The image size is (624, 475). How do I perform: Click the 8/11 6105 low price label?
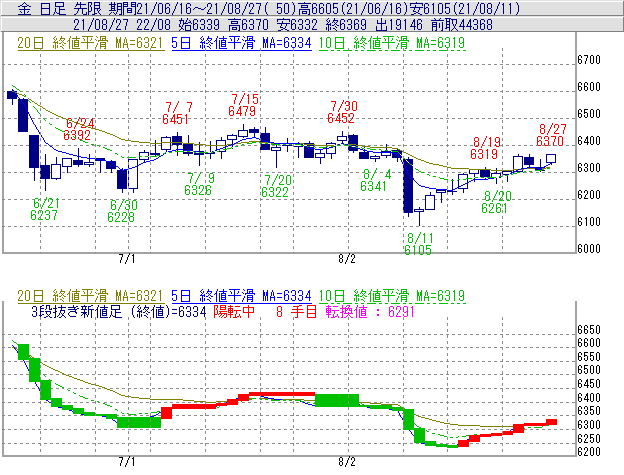click(x=419, y=244)
